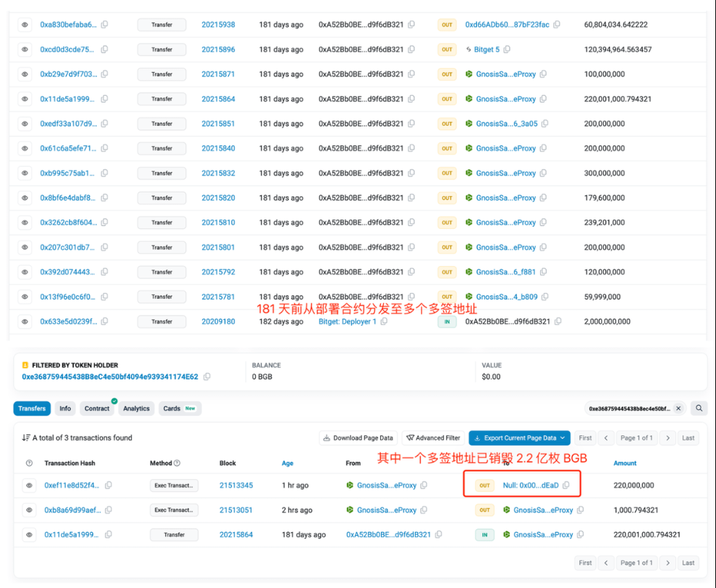Switch to the Contract tab
The height and width of the screenshot is (588, 716).
(x=97, y=408)
